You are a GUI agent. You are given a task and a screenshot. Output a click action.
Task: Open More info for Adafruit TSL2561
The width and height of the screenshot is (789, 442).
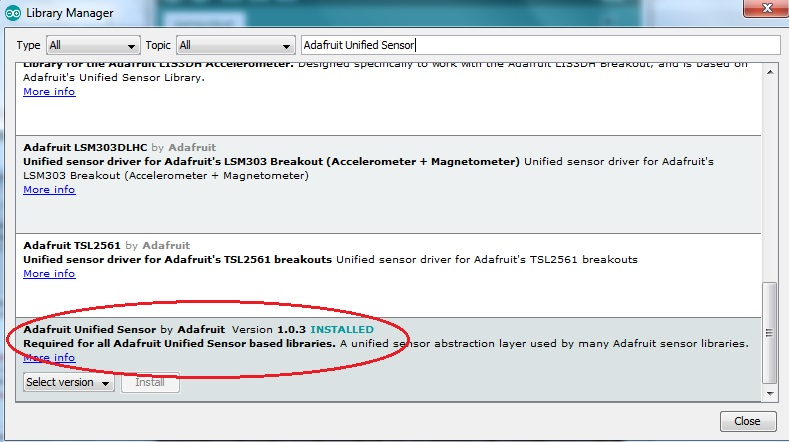click(x=49, y=274)
